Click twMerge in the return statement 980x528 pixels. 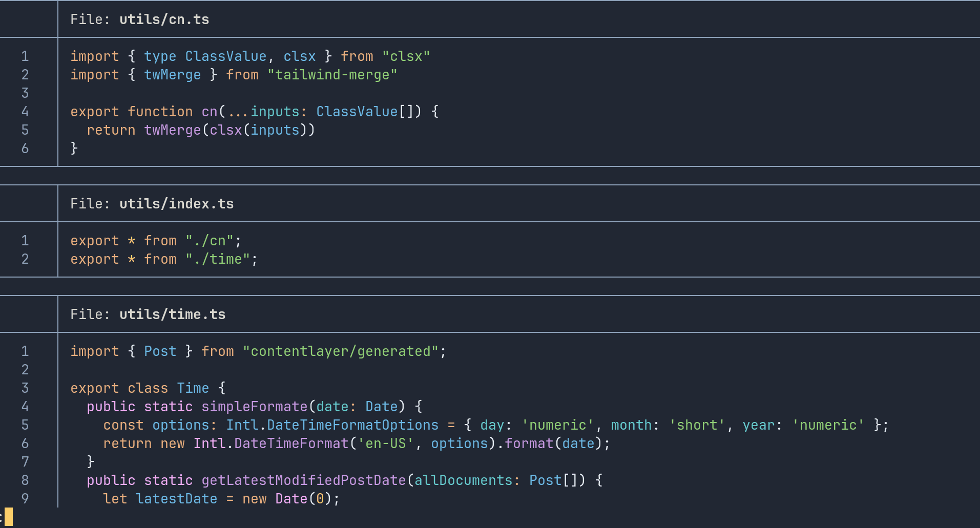click(x=172, y=130)
